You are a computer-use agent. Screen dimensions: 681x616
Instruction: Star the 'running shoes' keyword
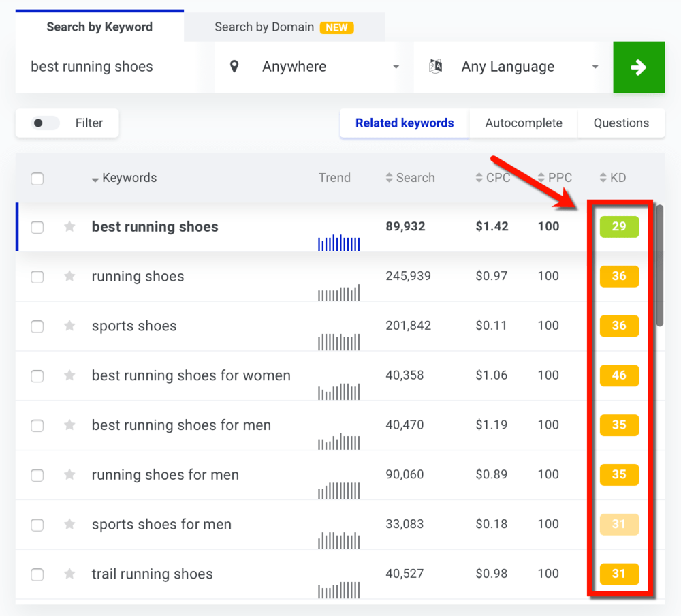coord(69,277)
